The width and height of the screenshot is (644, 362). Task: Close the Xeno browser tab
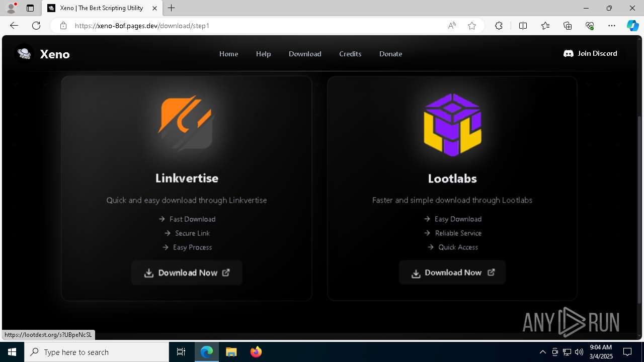click(155, 8)
